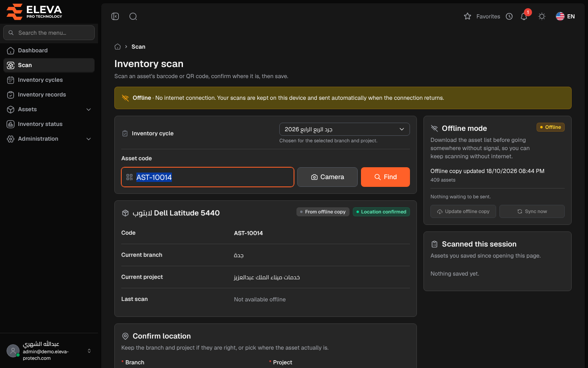Screen dimensions: 588x368
Task: Click the Location confirmed tag
Action: coord(381,212)
